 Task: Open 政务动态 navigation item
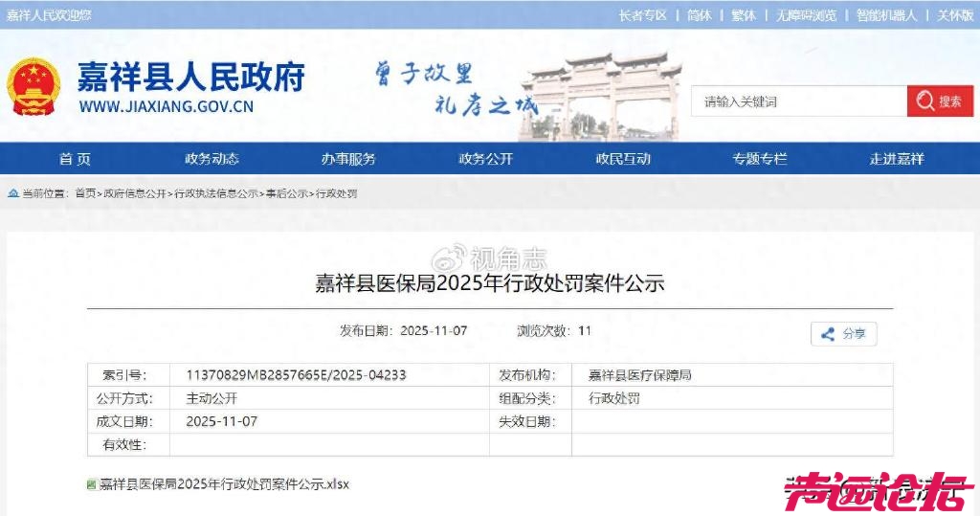click(212, 159)
